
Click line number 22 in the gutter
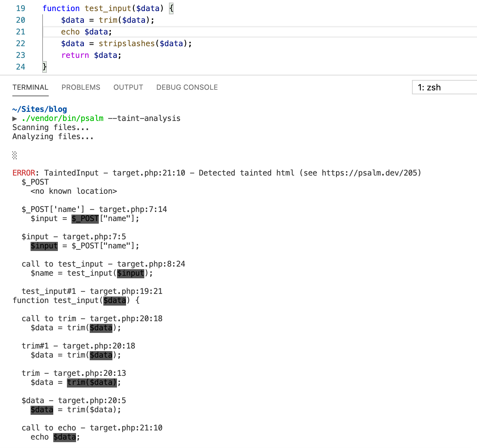20,43
